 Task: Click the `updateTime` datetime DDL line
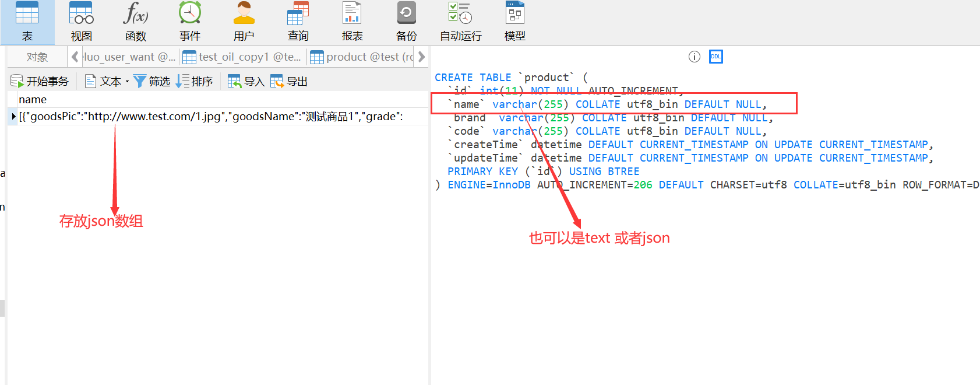(690, 158)
